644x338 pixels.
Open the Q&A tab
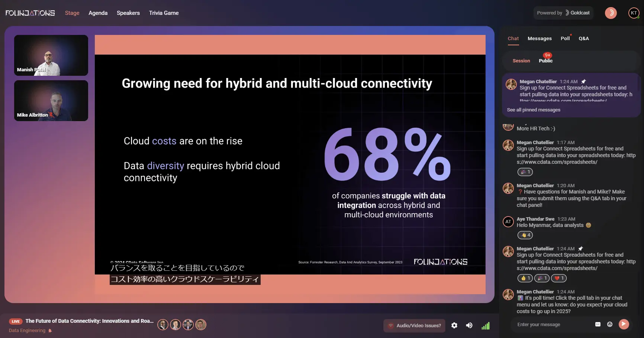[x=584, y=38]
